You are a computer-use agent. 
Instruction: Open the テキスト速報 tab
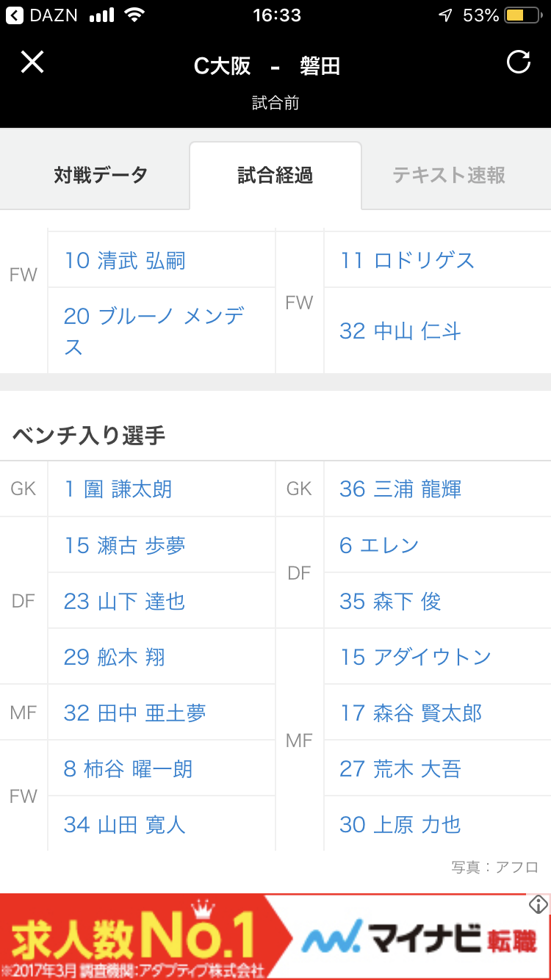tap(449, 176)
